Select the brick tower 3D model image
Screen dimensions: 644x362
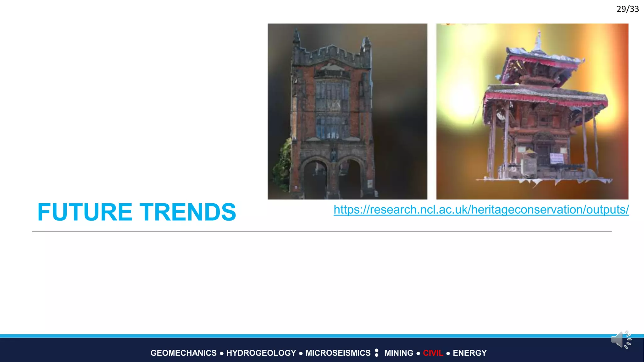[347, 111]
